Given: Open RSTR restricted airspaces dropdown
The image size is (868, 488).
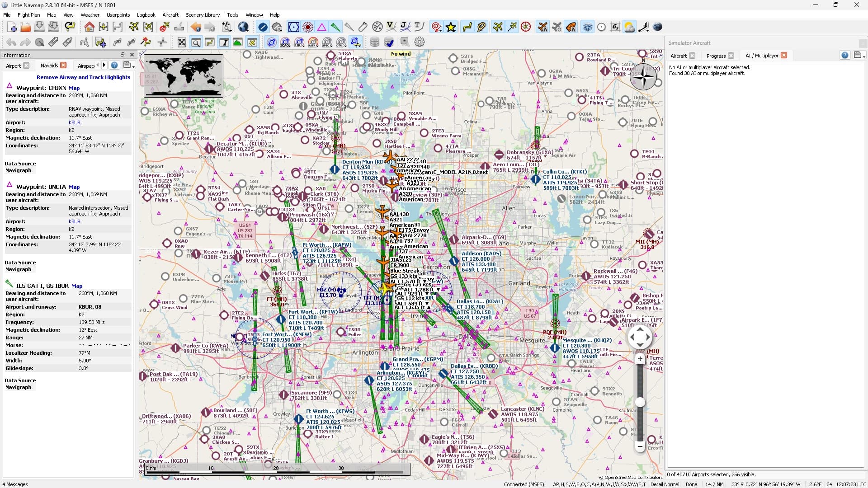Looking at the screenshot, I should (313, 42).
